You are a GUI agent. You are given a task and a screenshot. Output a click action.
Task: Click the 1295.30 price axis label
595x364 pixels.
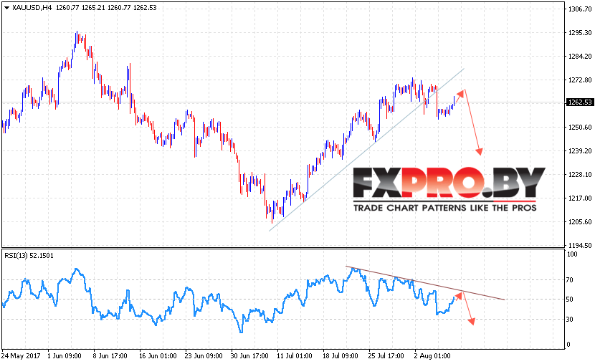coord(580,33)
